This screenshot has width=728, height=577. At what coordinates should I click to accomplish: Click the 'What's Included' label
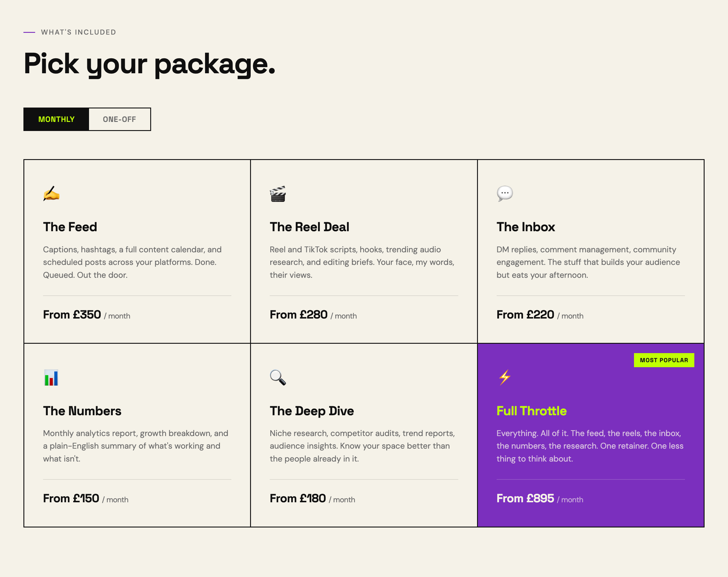point(79,32)
